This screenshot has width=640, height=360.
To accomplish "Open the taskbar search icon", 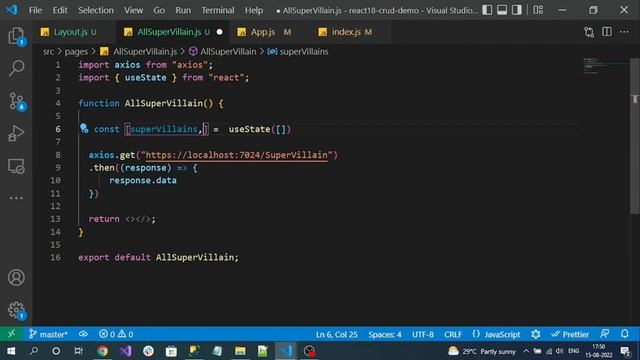I will tap(34, 351).
